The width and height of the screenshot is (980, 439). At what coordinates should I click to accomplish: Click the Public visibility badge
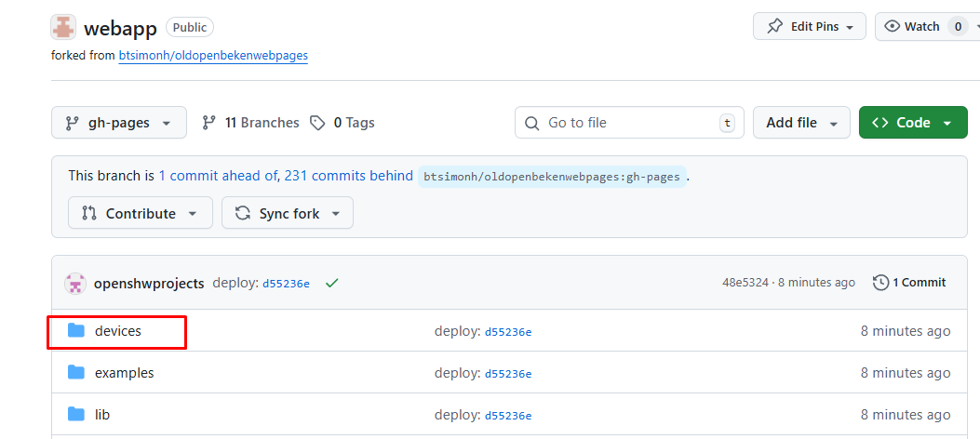click(x=190, y=28)
